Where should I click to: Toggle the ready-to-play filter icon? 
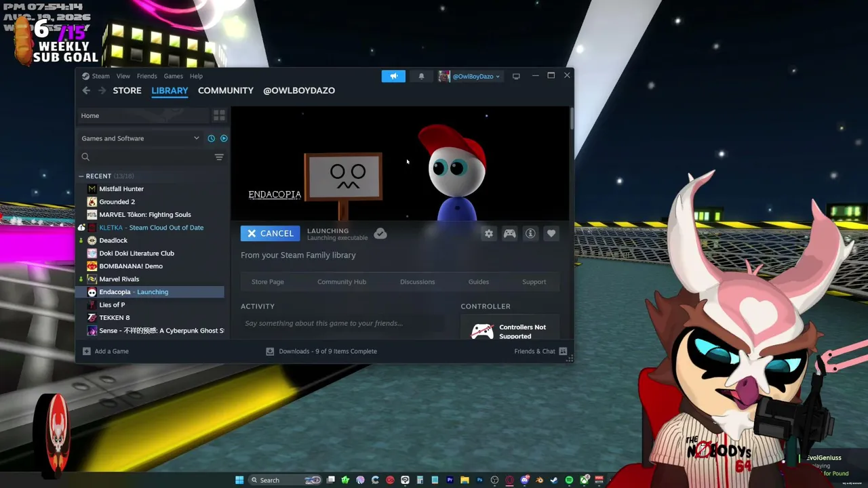click(x=224, y=138)
